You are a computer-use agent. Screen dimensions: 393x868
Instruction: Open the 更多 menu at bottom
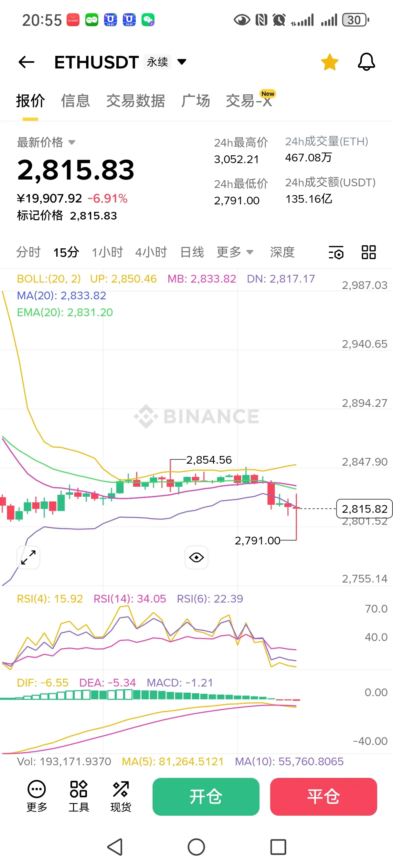37,797
